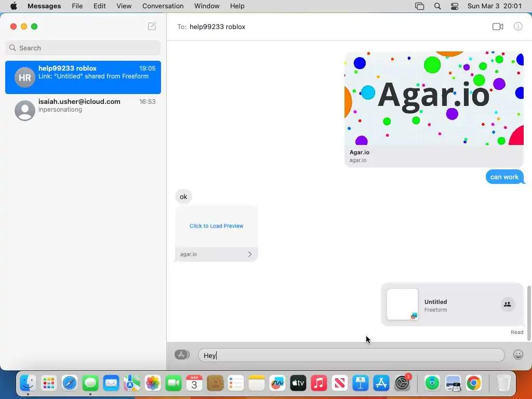The width and height of the screenshot is (532, 399).
Task: Launch FaceTime from the Dock
Action: point(174,383)
